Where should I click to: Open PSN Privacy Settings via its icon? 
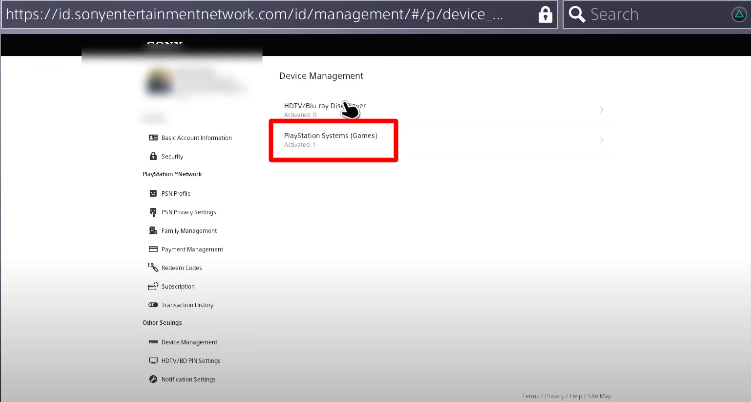click(153, 212)
